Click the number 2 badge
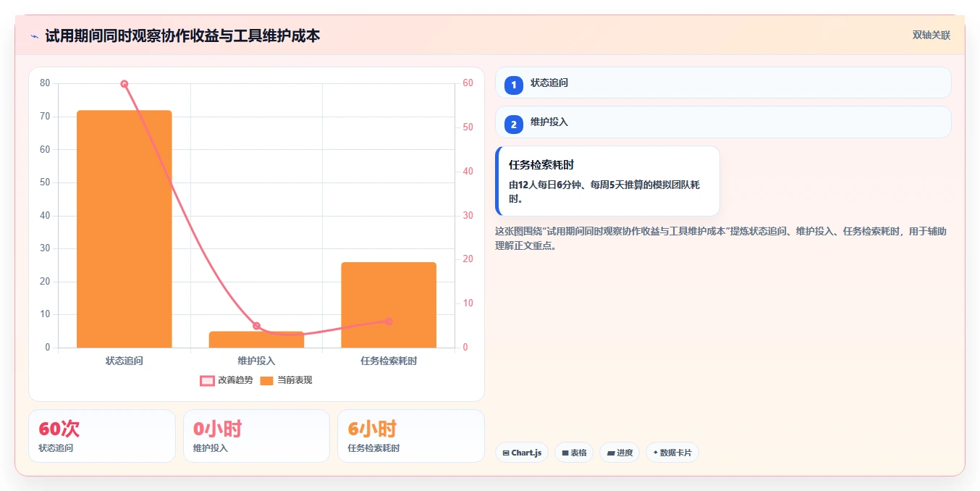The image size is (980, 491). [514, 125]
